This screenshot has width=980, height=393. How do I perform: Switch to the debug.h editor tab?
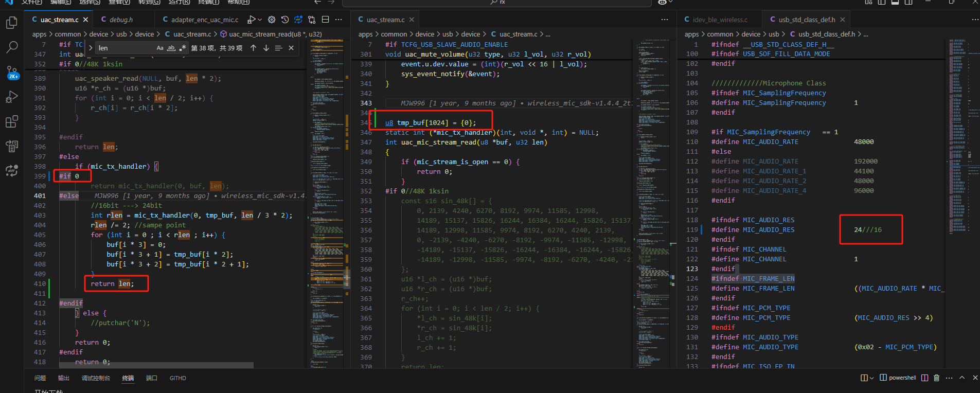(121, 20)
